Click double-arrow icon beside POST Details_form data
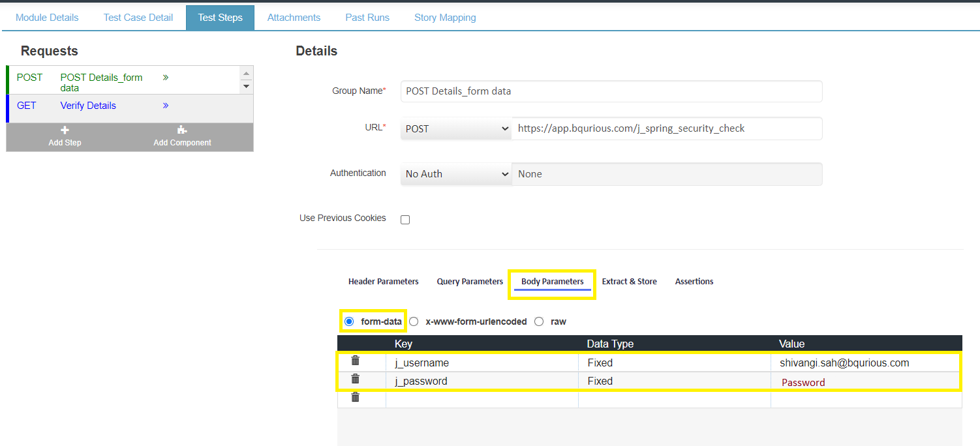This screenshot has height=446, width=980. [166, 77]
